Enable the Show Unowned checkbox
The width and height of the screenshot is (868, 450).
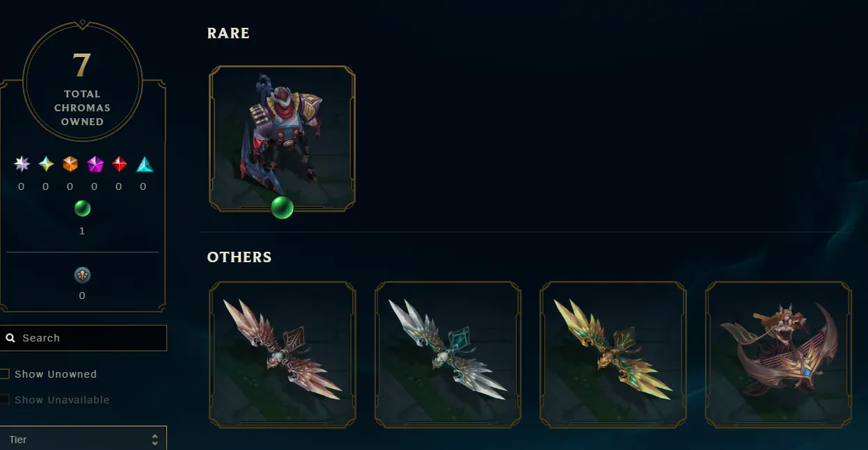click(5, 374)
